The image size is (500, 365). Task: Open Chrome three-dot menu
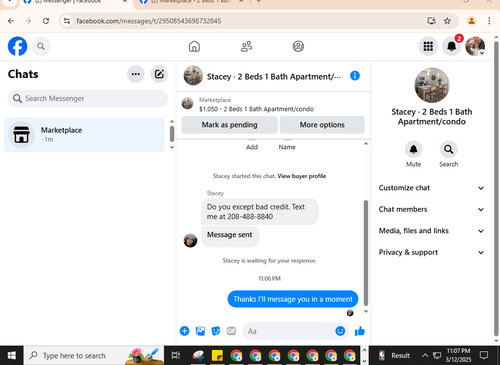click(489, 21)
